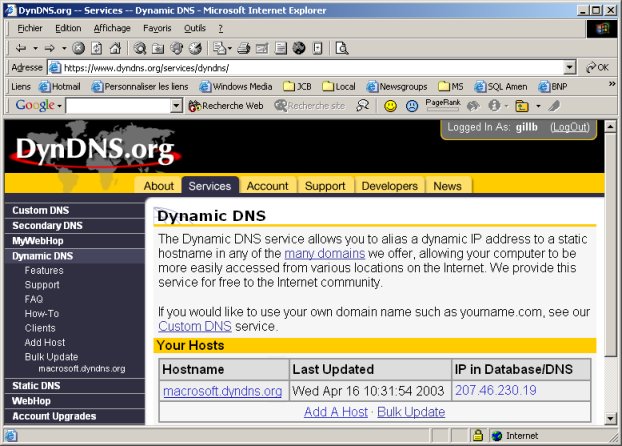Image resolution: width=622 pixels, height=446 pixels.
Task: Switch to the Support tab
Action: [x=325, y=186]
